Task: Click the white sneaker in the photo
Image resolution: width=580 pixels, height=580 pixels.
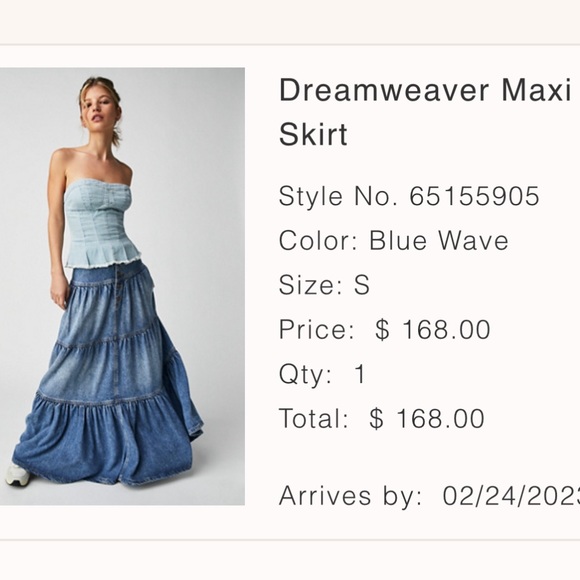Action: (x=18, y=475)
